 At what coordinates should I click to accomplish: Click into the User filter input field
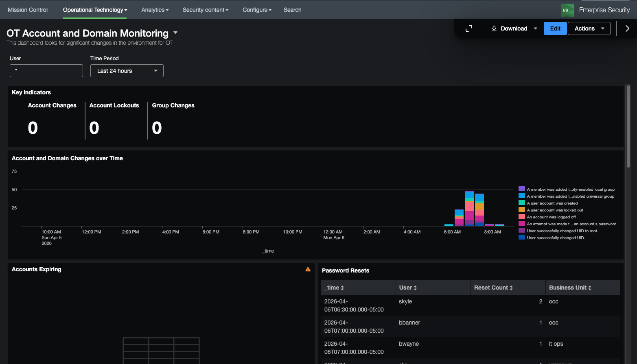click(x=46, y=71)
